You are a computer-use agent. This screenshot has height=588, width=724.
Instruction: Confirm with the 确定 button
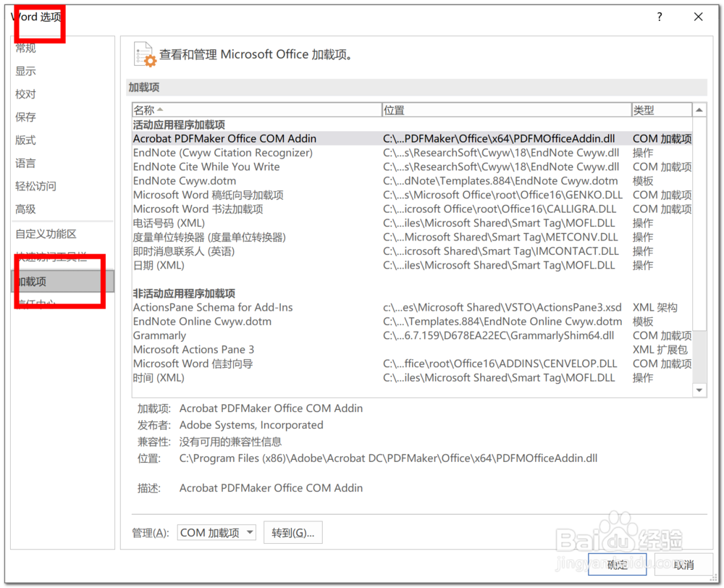pyautogui.click(x=617, y=564)
